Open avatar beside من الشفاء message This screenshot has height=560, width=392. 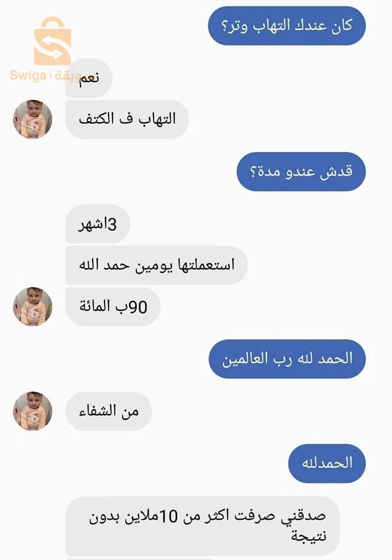tap(33, 411)
